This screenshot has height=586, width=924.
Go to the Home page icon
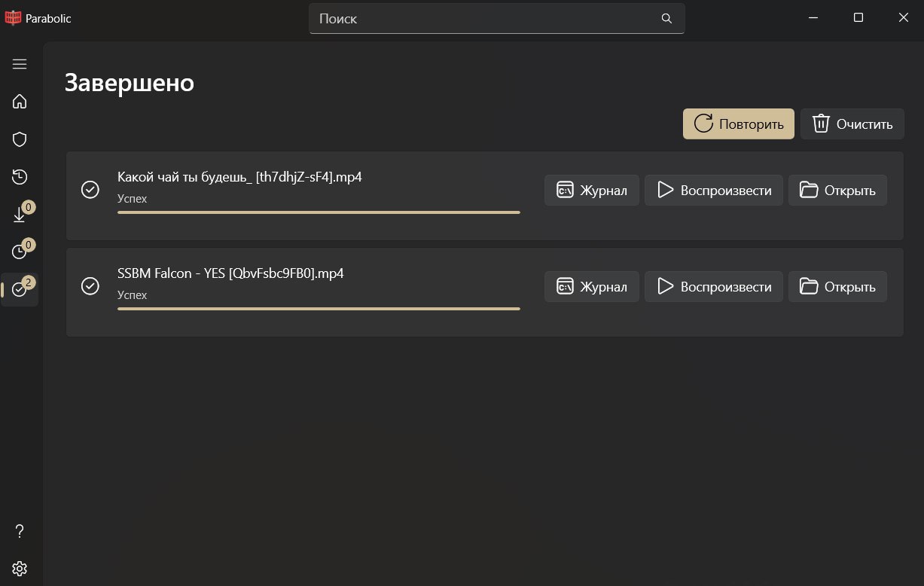click(20, 102)
